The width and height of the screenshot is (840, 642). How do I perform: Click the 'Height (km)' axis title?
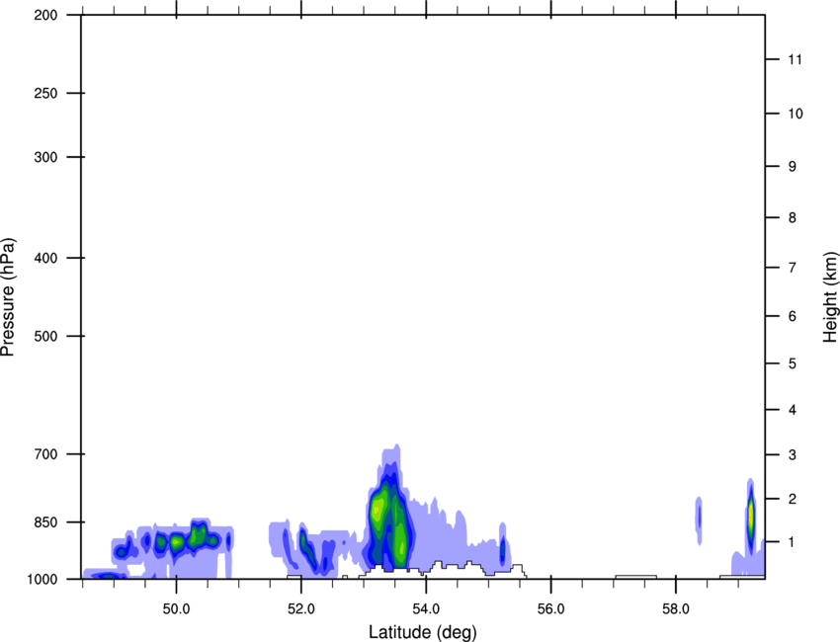tap(830, 296)
